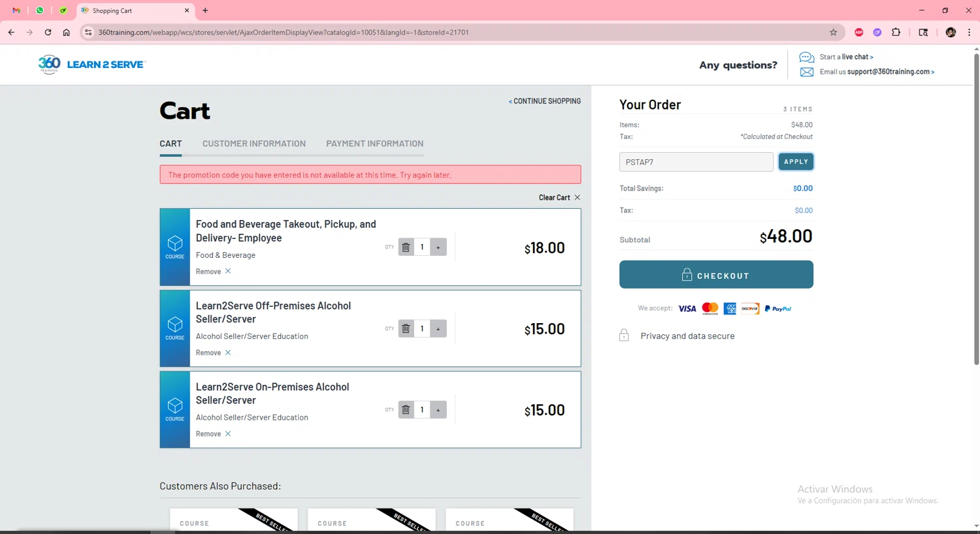The height and width of the screenshot is (534, 980).
Task: Open Learn2Serve On-Premises Alcohol course title
Action: [272, 394]
